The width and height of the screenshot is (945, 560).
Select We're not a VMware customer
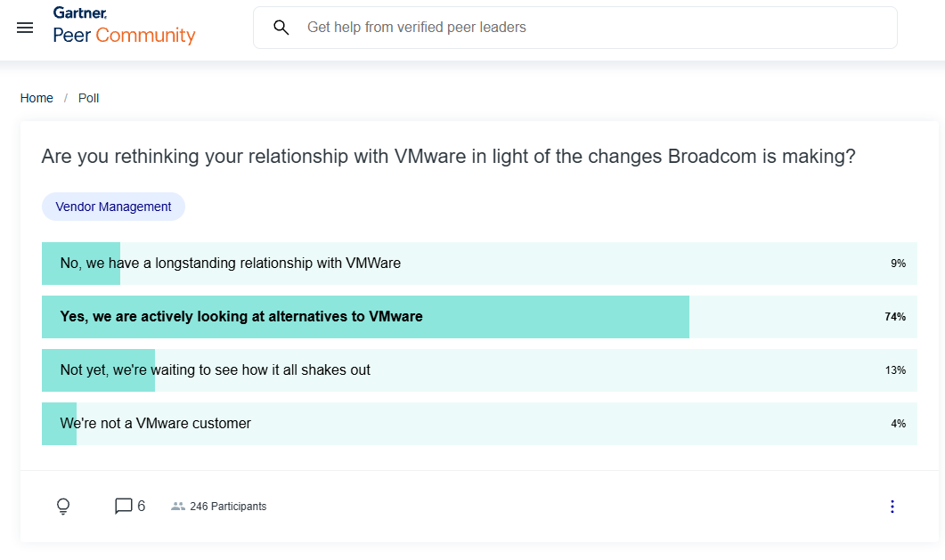pyautogui.click(x=479, y=424)
